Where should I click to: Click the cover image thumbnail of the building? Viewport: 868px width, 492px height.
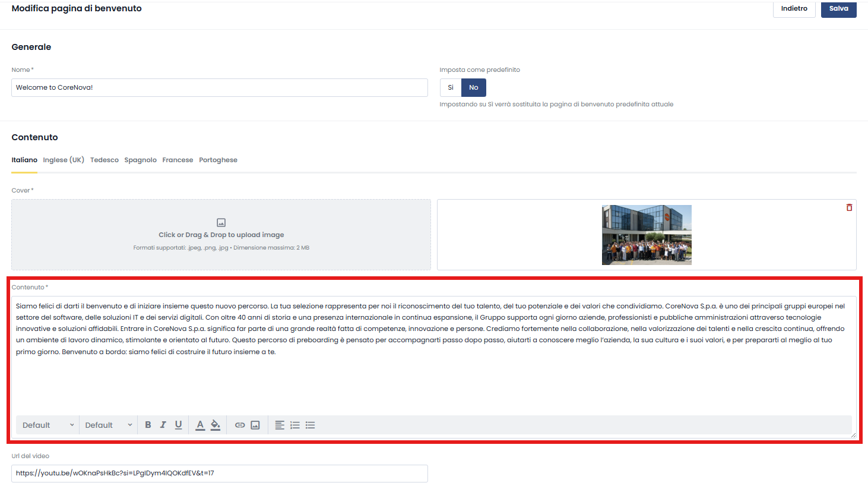(x=647, y=235)
